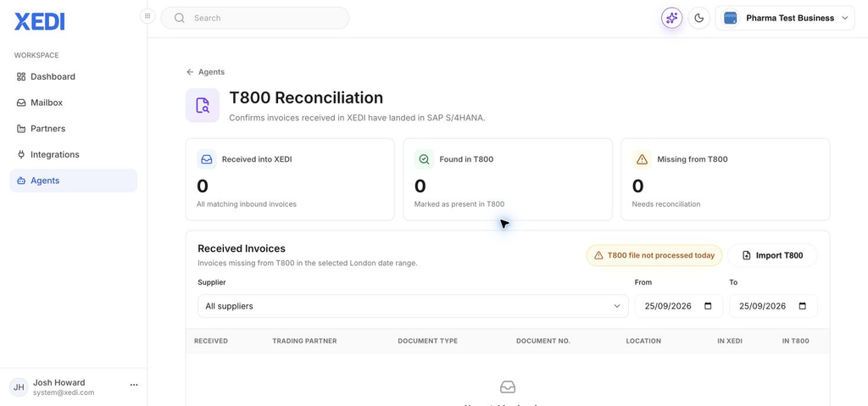Click the DOCUMENT TYPE column header
868x406 pixels.
[428, 341]
